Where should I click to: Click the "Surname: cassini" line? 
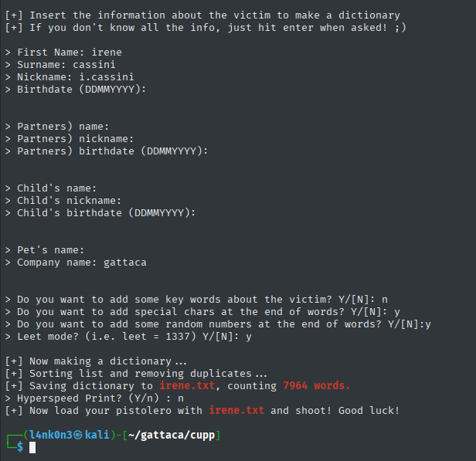(66, 65)
